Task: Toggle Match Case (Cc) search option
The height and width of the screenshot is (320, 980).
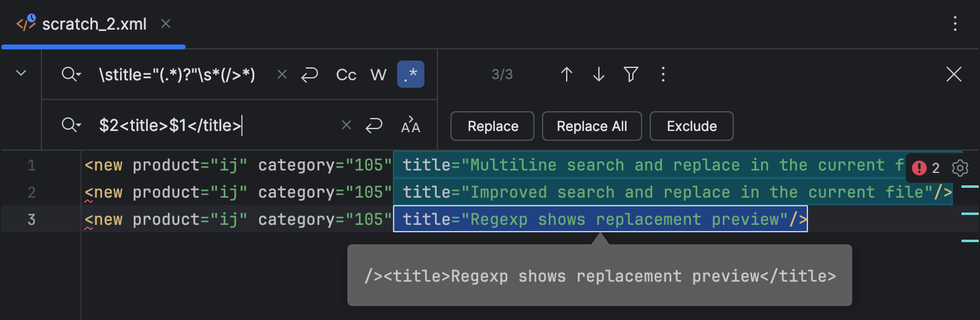Action: [x=346, y=75]
